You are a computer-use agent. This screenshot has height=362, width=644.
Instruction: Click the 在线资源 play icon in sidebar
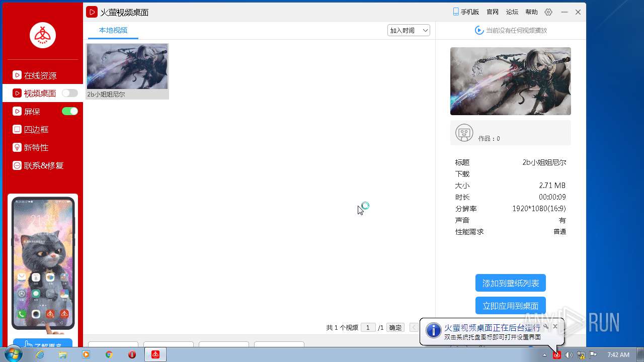pos(17,75)
